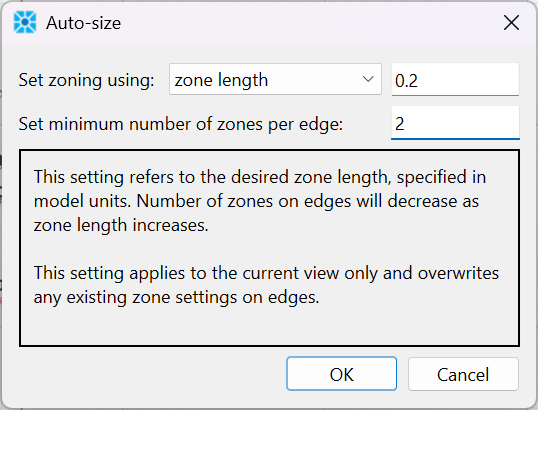This screenshot has width=538, height=475.
Task: Dismiss dialog using the Cancel button
Action: point(463,374)
